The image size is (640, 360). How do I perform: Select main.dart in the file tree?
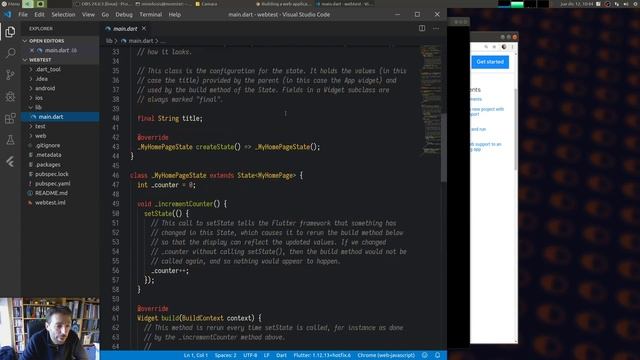tap(60, 117)
